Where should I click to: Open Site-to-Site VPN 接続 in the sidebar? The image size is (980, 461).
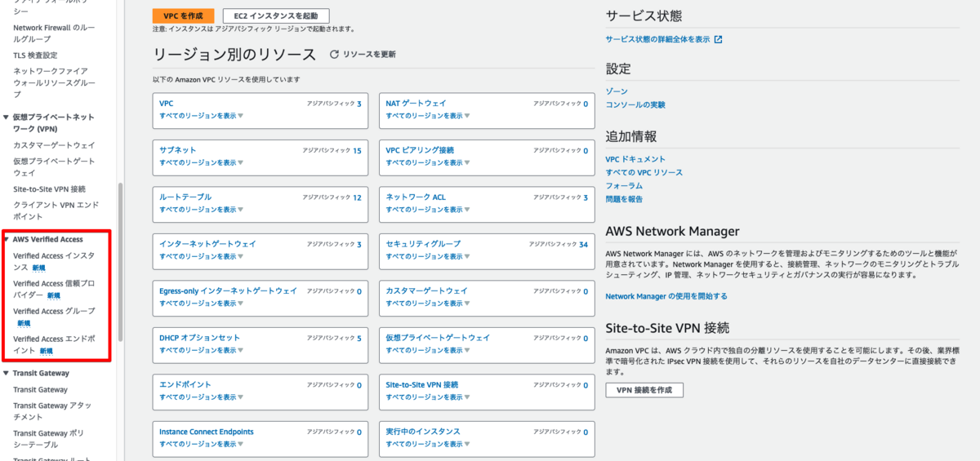49,188
